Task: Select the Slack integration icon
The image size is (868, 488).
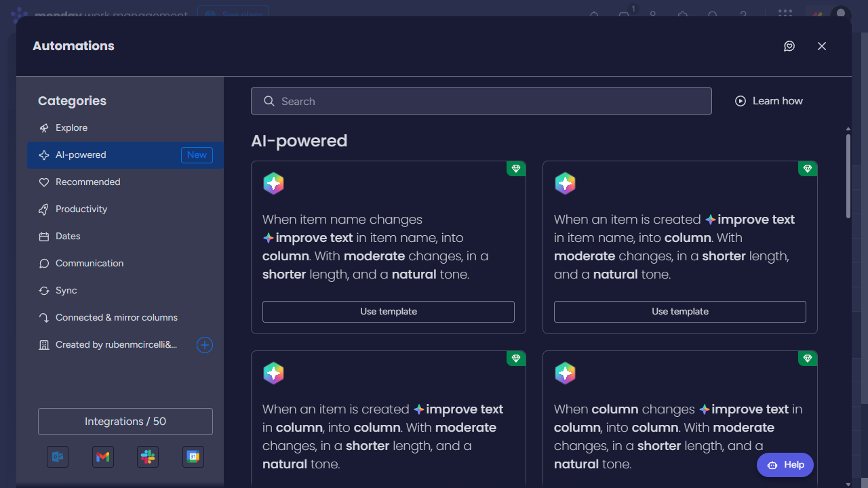Action: click(148, 457)
